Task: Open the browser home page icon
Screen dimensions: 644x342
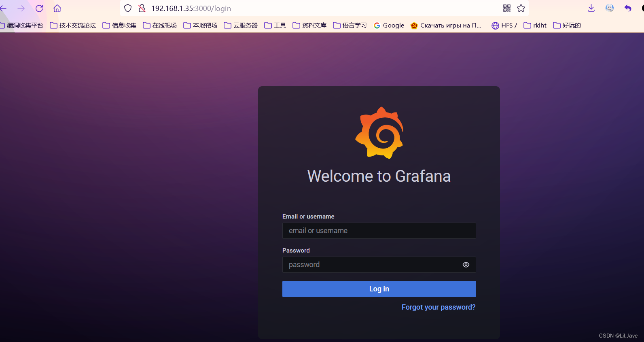Action: (57, 8)
